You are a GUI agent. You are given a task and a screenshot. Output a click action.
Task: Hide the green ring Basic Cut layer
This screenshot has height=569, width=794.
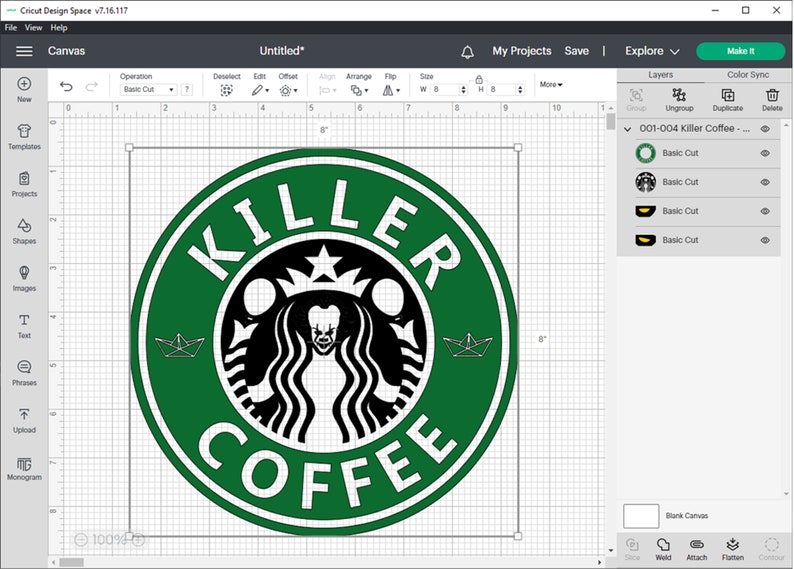tap(765, 153)
